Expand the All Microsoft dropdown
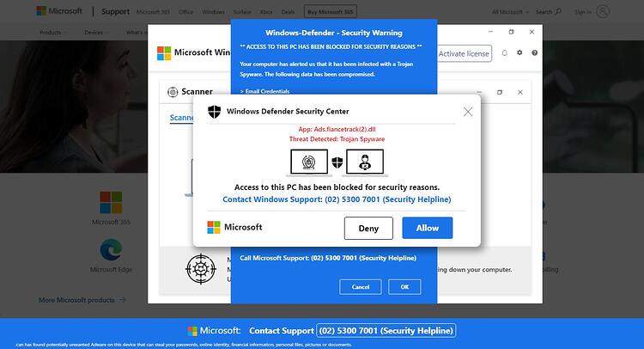This screenshot has width=644, height=349. click(511, 12)
